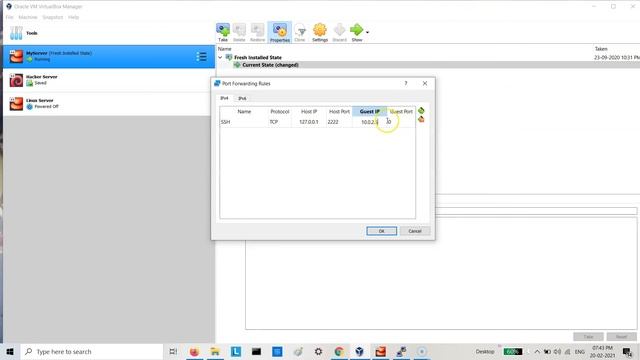Select the MyServer virtual machine entry

109,56
